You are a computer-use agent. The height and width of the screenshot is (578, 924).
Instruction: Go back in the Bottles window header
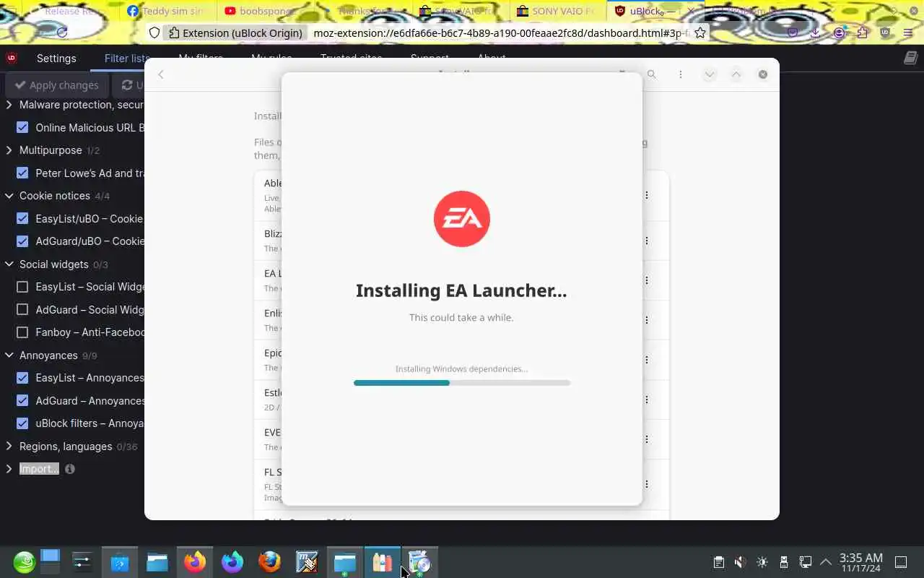click(x=161, y=74)
